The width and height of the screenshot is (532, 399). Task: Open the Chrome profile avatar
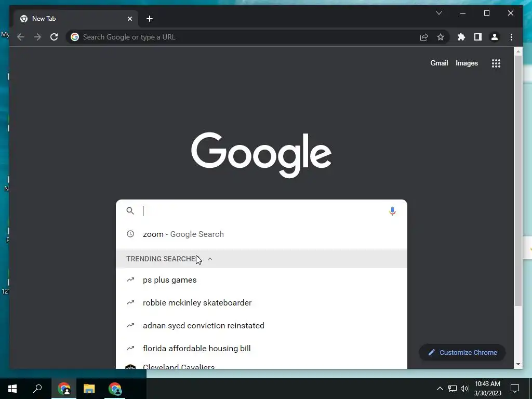[x=495, y=37]
